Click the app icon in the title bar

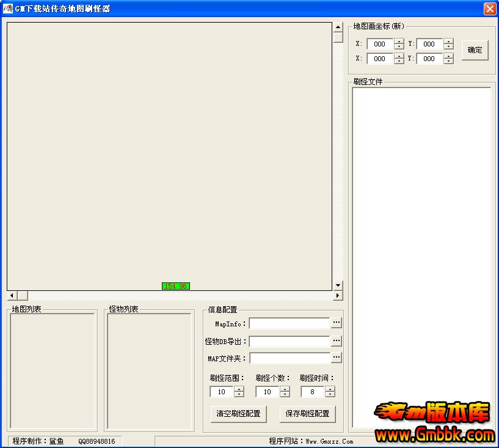[8, 9]
